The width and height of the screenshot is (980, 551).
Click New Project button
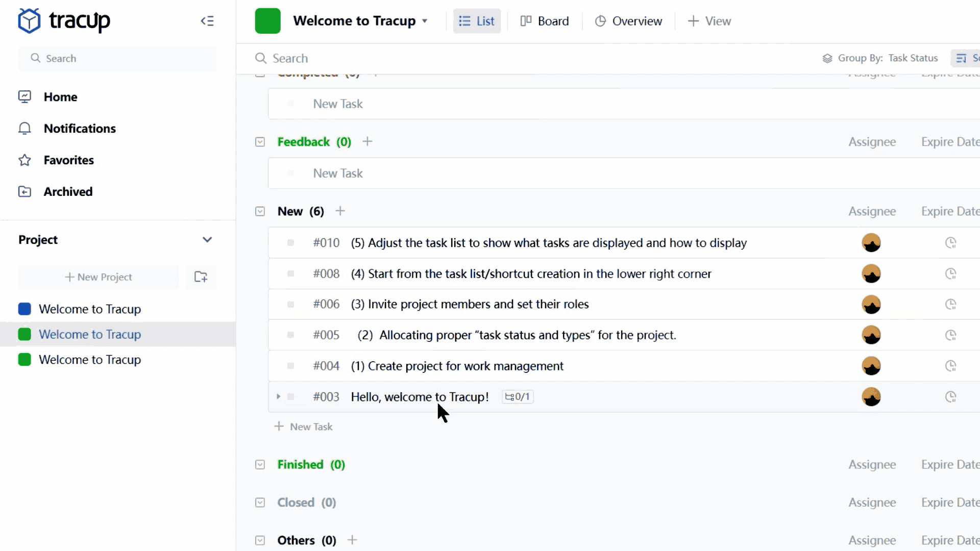coord(99,277)
